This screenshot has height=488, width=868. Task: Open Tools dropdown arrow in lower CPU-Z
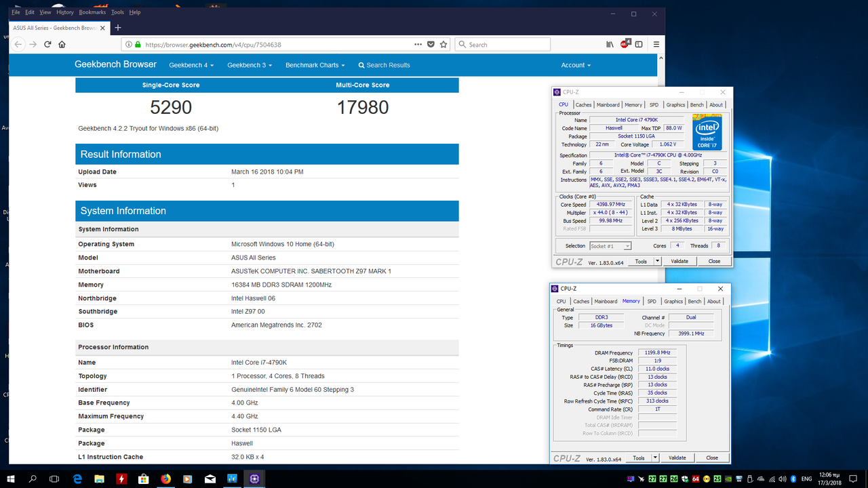(x=655, y=457)
